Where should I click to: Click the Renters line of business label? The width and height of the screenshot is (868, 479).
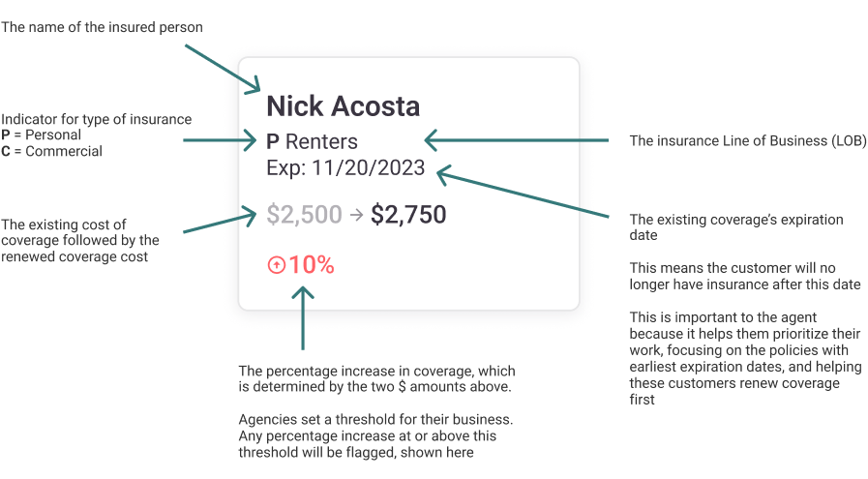[321, 141]
